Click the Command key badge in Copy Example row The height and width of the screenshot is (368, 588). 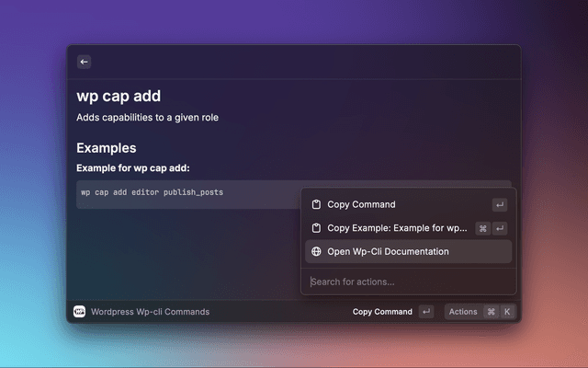[482, 228]
